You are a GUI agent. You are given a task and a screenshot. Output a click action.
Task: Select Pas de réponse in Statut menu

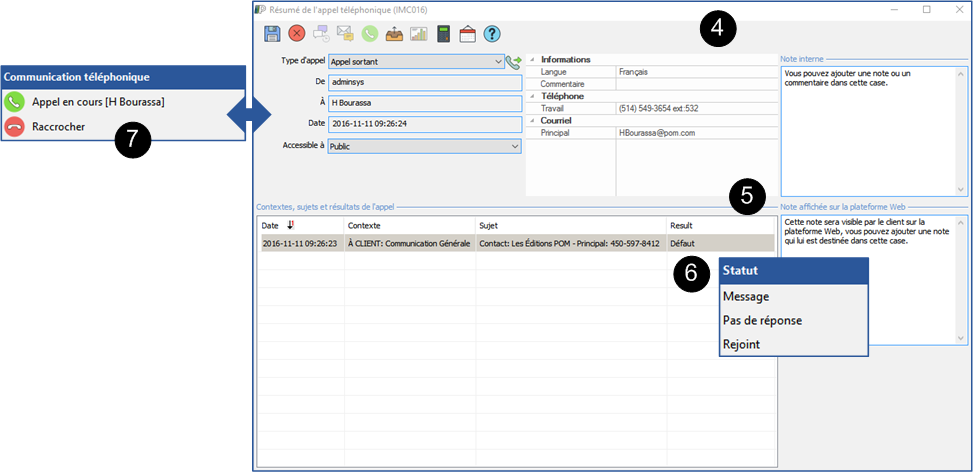[762, 320]
